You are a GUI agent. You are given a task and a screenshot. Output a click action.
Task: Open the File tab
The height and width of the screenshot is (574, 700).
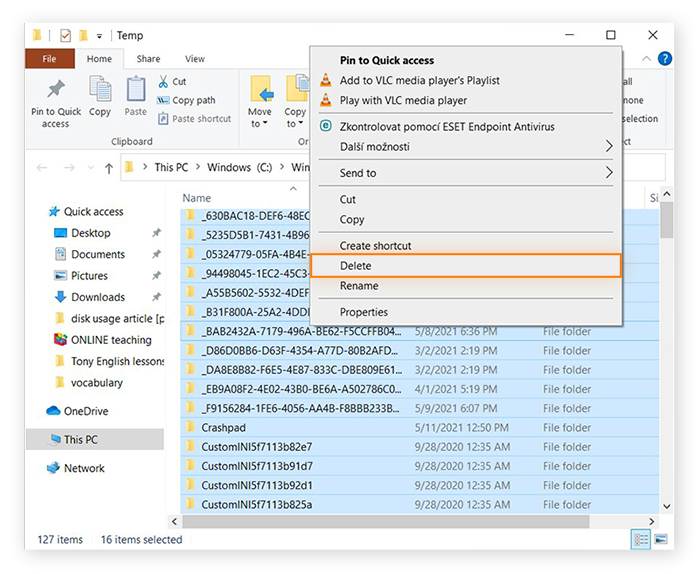50,59
